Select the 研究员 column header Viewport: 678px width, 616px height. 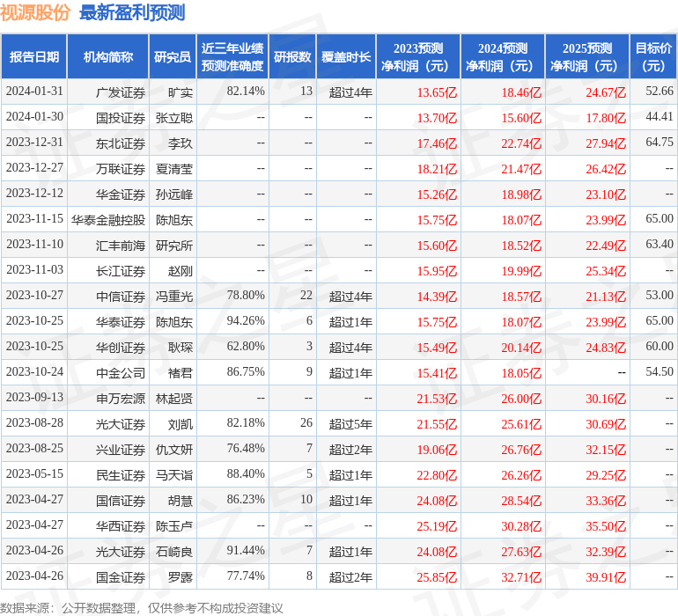coord(173,57)
